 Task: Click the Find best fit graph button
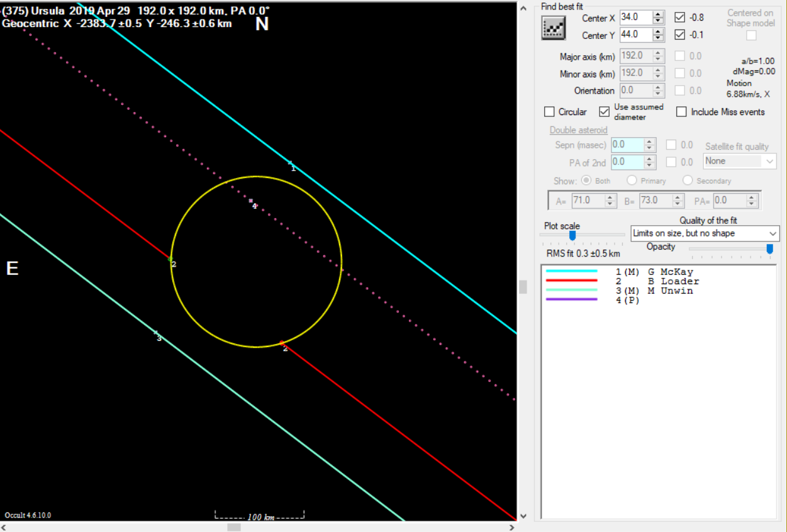[554, 27]
